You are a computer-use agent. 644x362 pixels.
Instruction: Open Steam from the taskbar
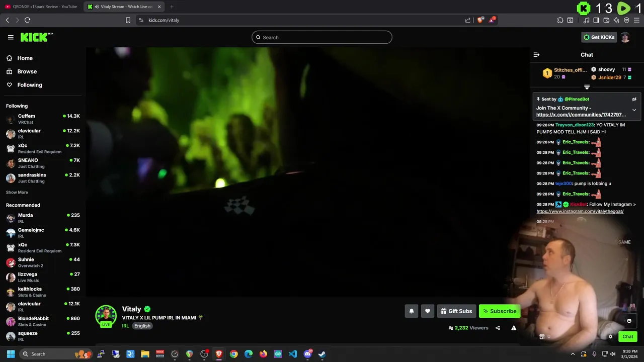pyautogui.click(x=322, y=354)
